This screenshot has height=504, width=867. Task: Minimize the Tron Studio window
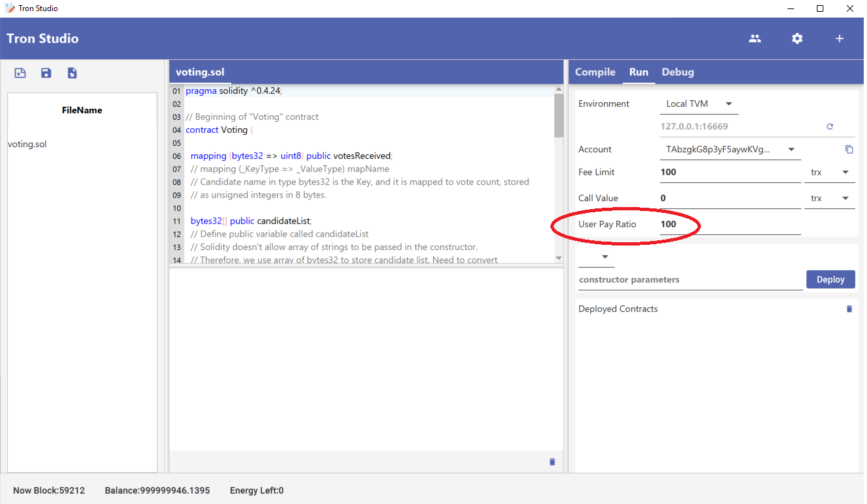point(791,8)
